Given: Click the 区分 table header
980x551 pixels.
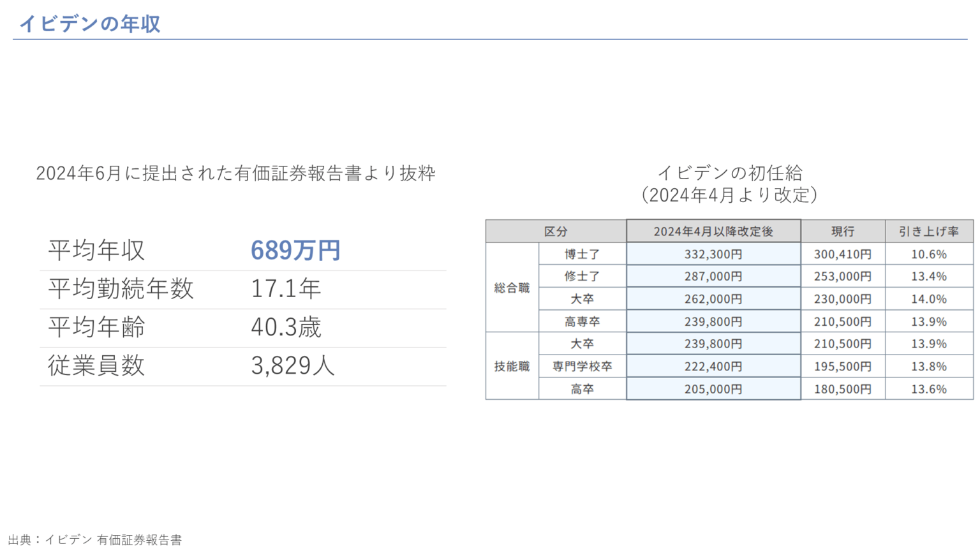Looking at the screenshot, I should pyautogui.click(x=556, y=231).
